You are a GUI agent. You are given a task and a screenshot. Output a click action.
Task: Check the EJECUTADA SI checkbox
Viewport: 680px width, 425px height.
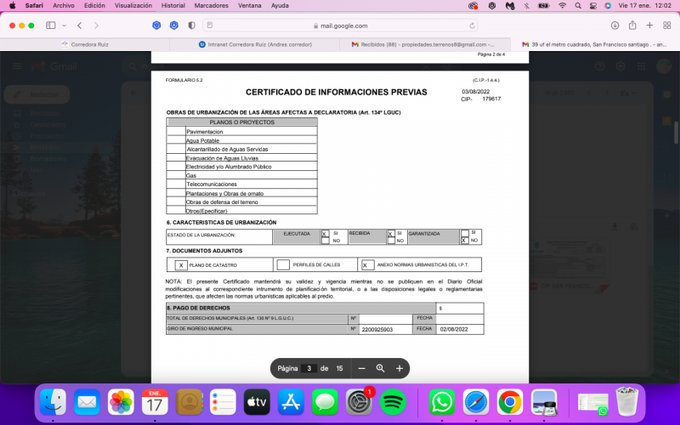pos(325,234)
